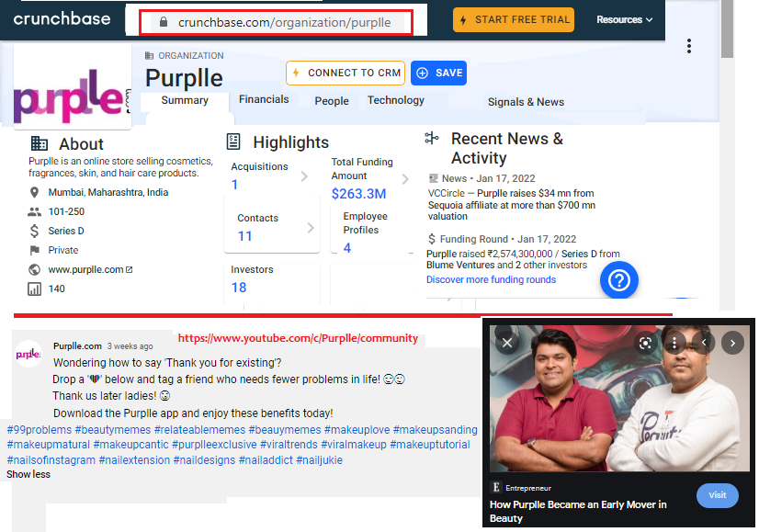Switch to Signals & News tab
This screenshot has width=759, height=532.
coord(526,102)
